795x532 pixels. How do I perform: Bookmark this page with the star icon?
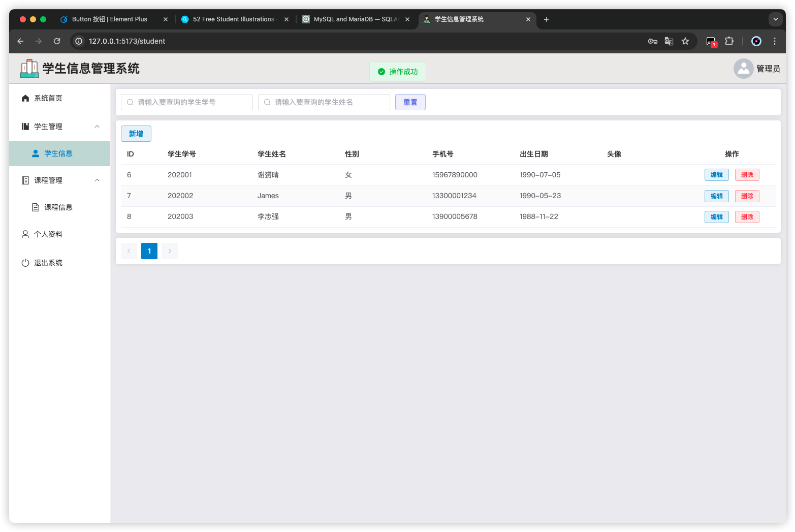point(685,41)
